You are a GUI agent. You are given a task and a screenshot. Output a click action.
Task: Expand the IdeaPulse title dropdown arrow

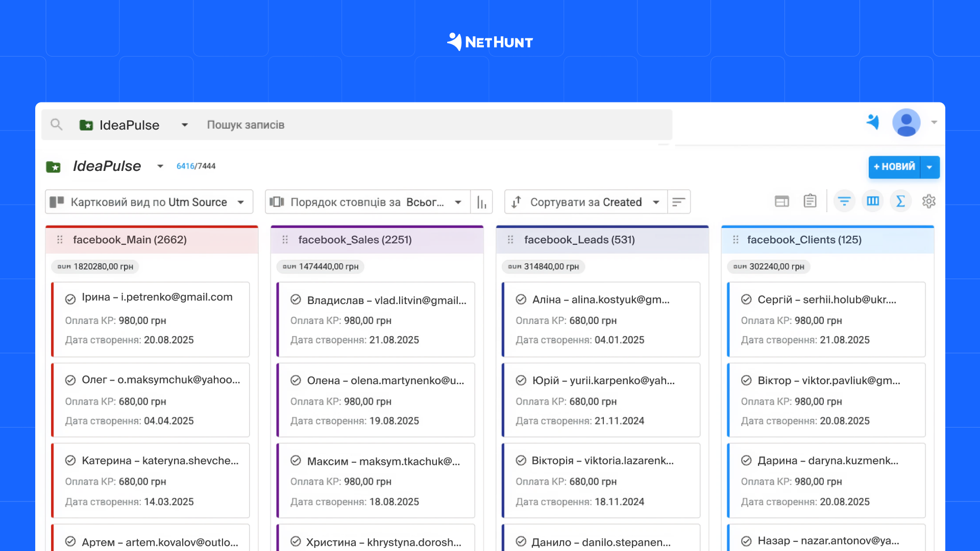click(160, 166)
